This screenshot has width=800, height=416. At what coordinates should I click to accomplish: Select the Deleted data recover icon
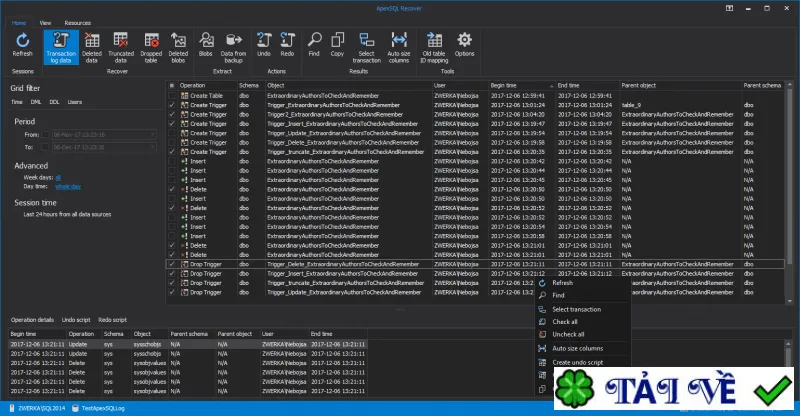tap(92, 47)
